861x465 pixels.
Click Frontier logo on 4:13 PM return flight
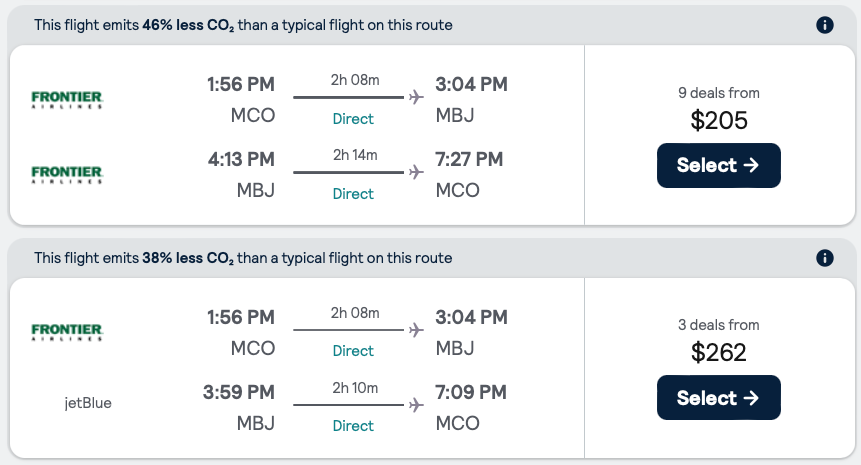point(67,174)
